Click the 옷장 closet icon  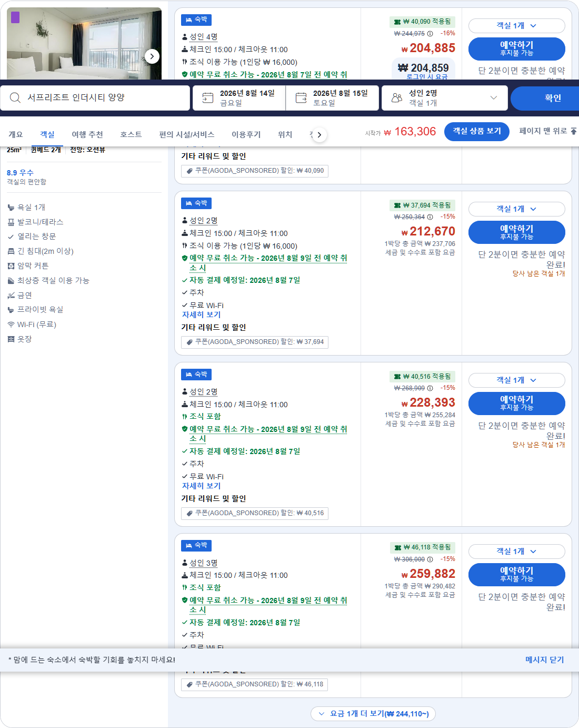[11, 339]
